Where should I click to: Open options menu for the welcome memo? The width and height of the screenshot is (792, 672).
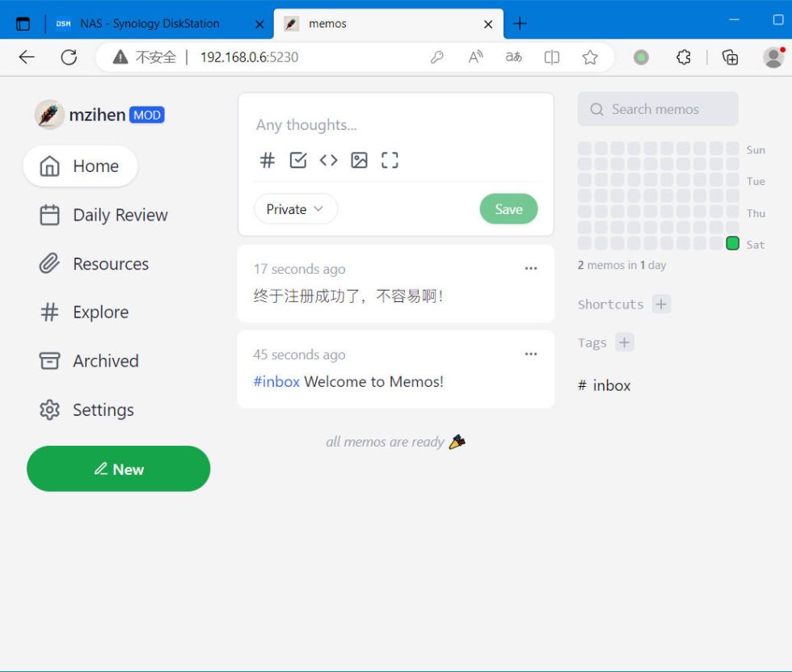(x=531, y=354)
